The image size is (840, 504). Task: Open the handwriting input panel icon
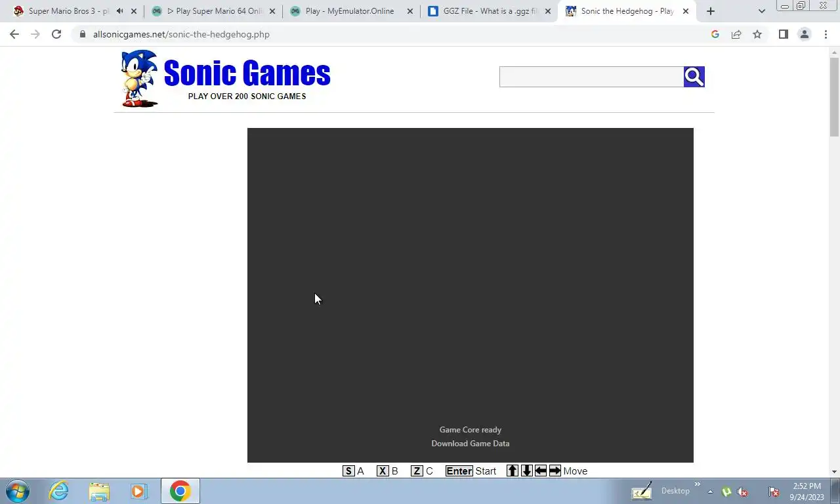(642, 491)
